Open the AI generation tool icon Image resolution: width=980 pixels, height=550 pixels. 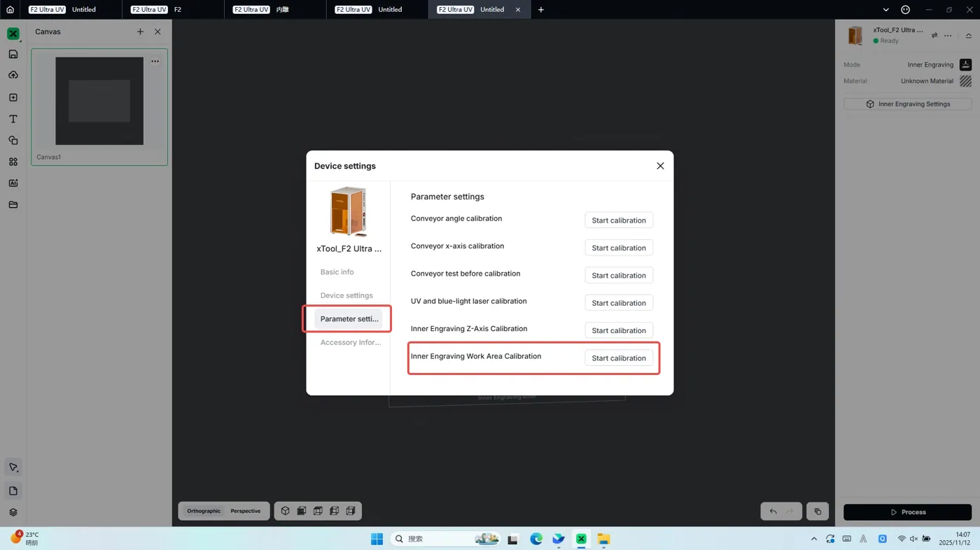coord(13,183)
